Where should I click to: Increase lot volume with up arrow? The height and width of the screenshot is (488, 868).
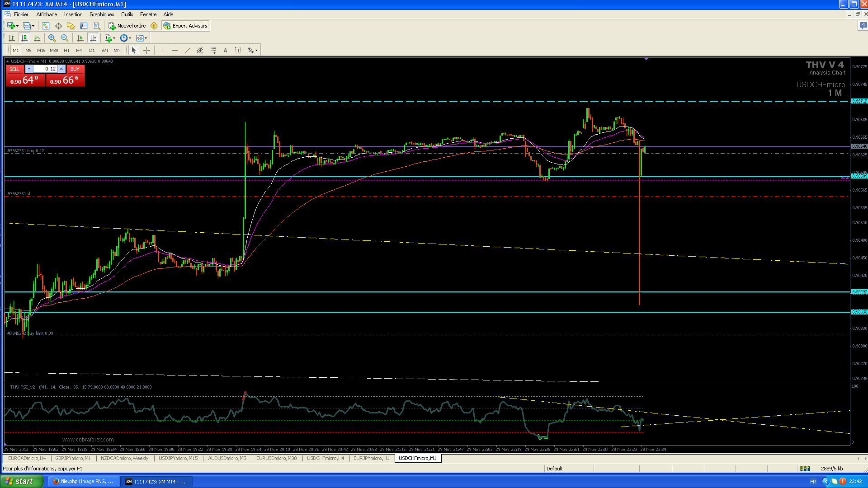pos(61,69)
